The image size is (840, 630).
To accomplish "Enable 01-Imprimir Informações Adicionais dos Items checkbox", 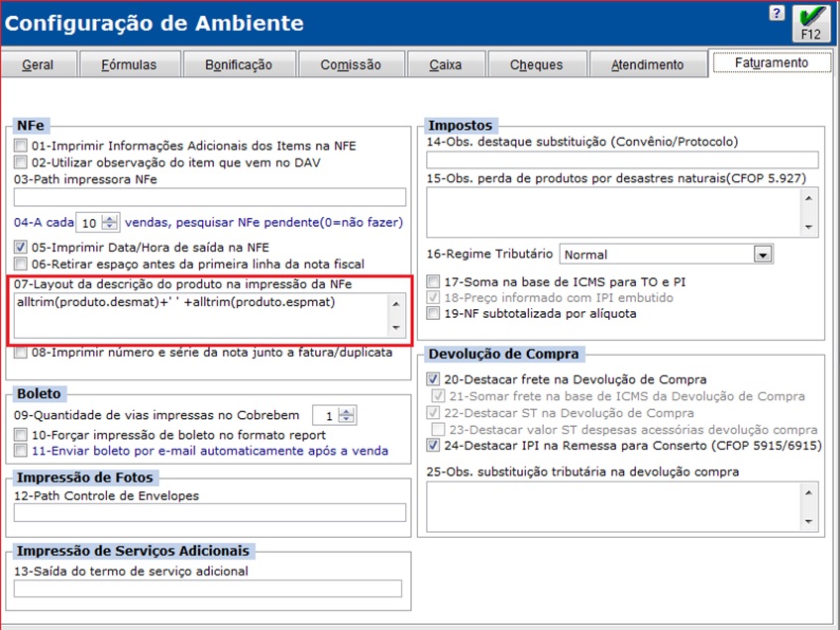I will pos(21,146).
